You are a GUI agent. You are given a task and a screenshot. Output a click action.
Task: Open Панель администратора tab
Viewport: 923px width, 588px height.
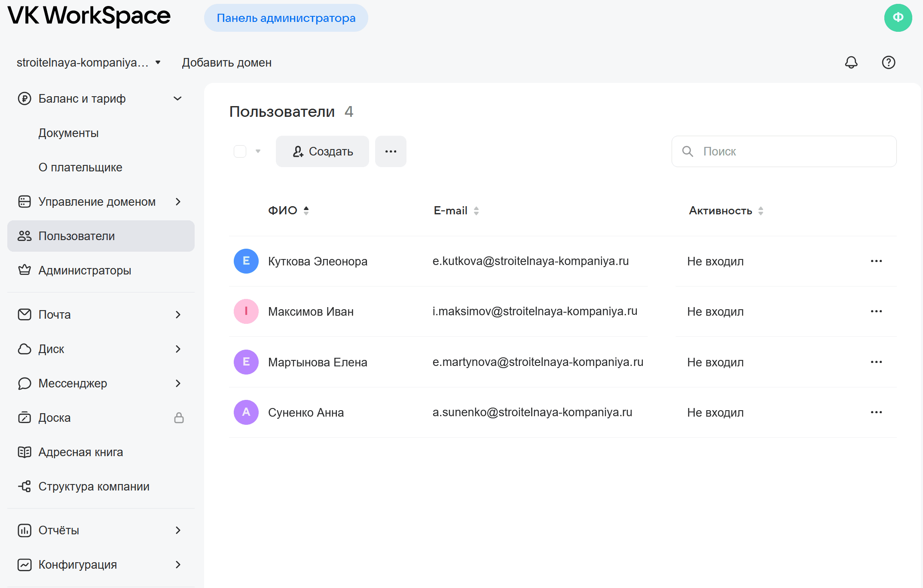286,18
